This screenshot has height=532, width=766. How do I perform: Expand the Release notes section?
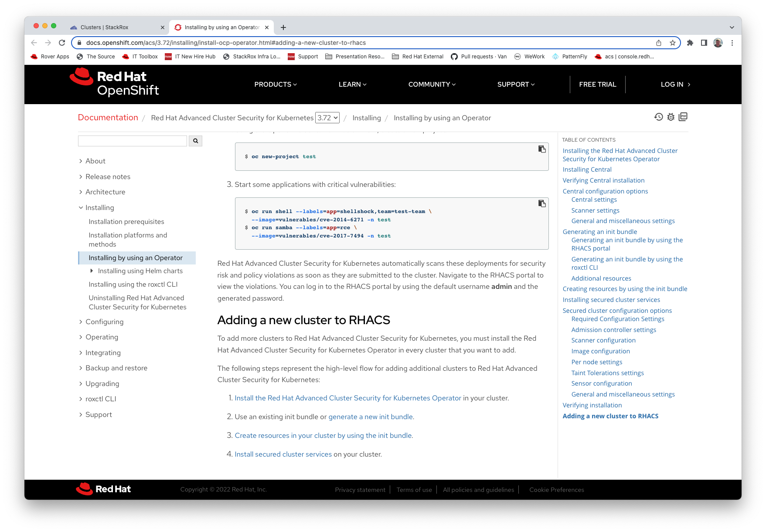[x=105, y=177]
